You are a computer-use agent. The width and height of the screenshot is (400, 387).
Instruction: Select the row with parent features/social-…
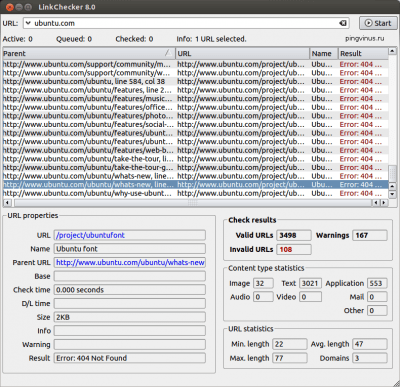point(195,124)
